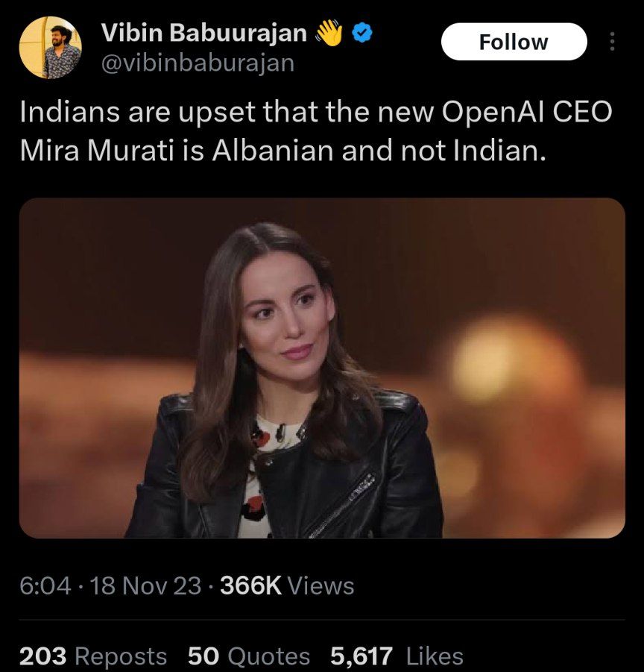
Task: Click the blue verified checkmark badge
Action: 362,33
